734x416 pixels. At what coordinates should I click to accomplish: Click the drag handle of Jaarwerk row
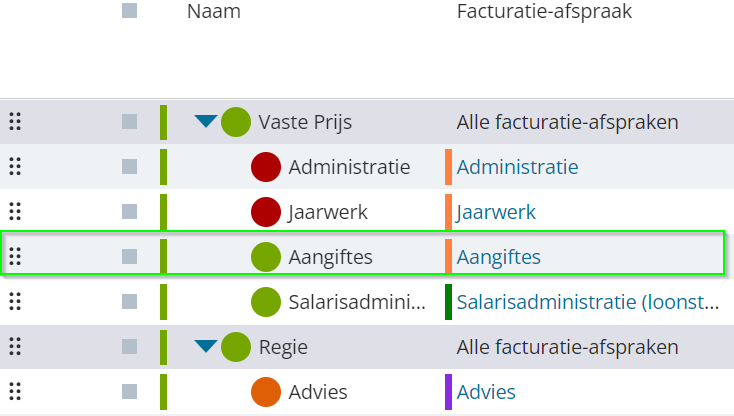point(15,212)
